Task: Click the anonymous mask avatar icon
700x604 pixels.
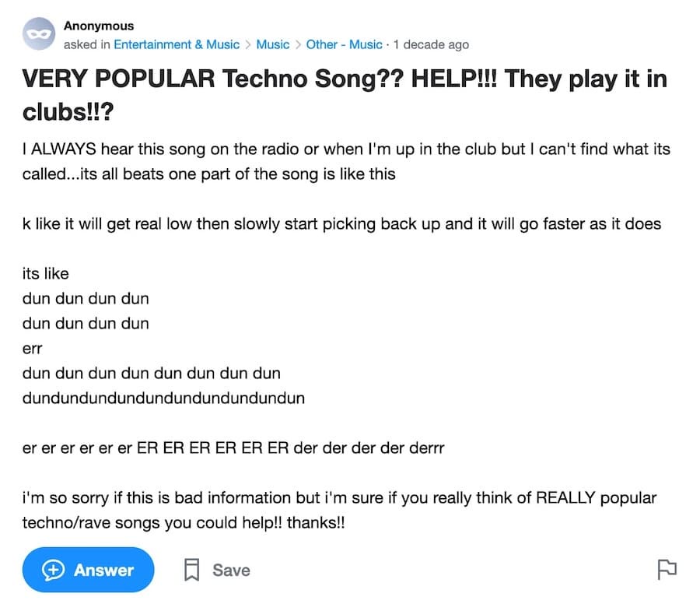Action: point(39,34)
